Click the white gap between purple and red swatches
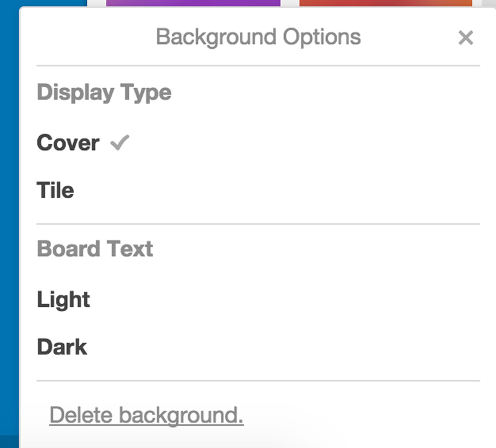Screen dimensions: 496x448 [x=290, y=3]
